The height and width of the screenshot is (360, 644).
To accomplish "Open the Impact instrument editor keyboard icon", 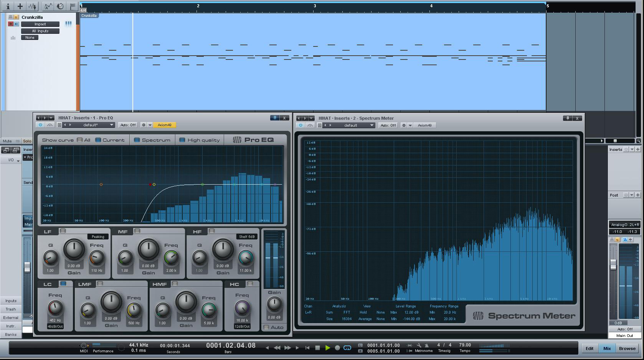I will pos(68,24).
